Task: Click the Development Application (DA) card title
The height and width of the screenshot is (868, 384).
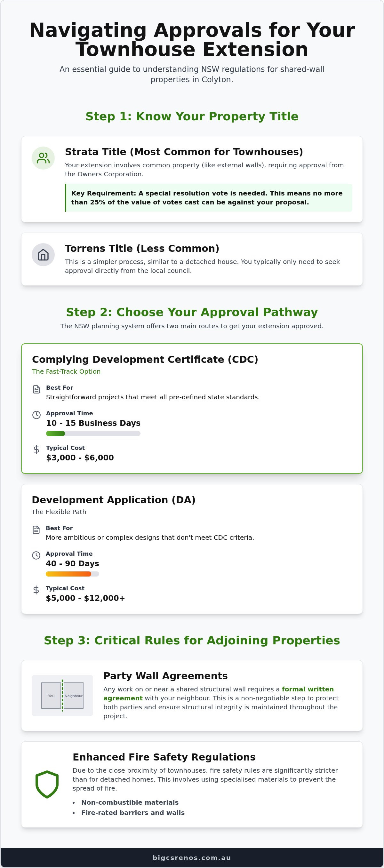Action: click(114, 500)
